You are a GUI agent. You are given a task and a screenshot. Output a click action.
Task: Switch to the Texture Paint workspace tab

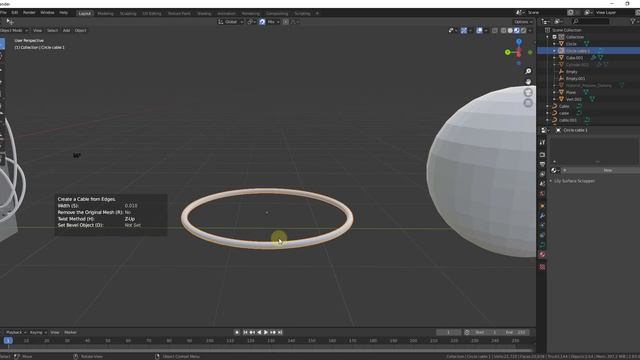[179, 13]
